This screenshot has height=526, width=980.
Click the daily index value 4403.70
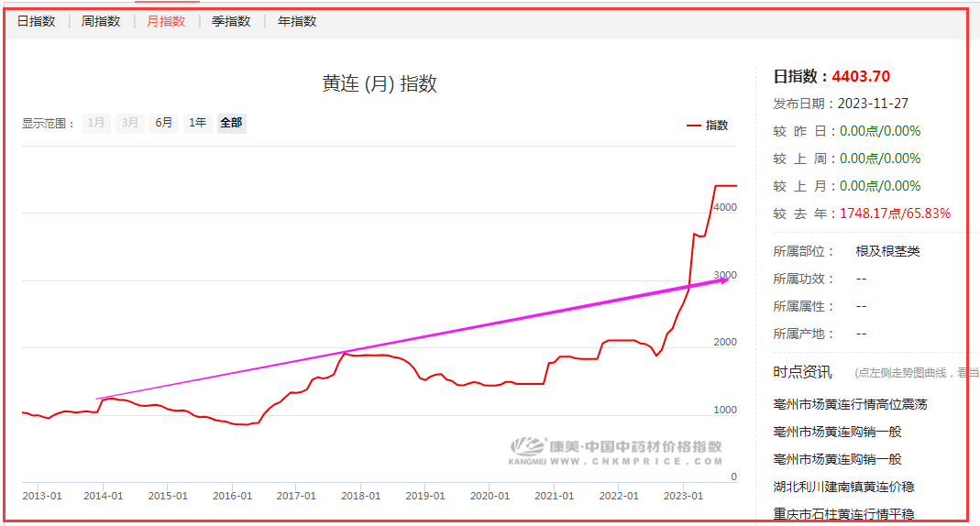861,76
